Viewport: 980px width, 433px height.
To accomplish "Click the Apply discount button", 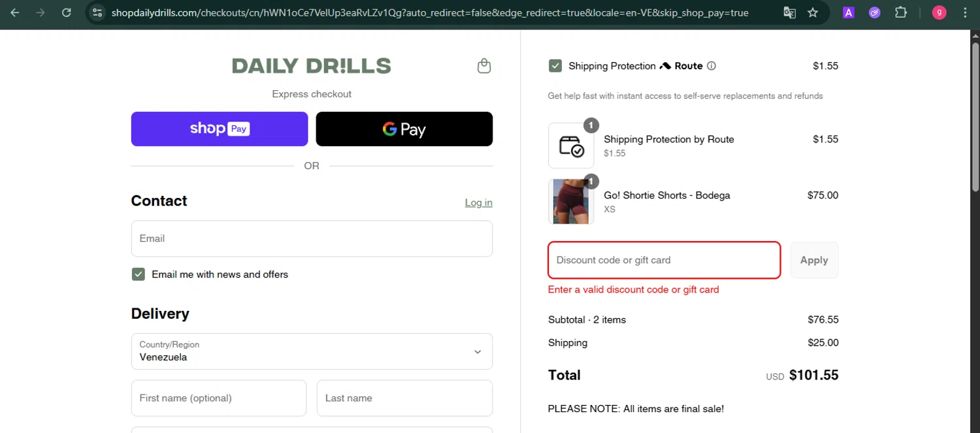I will (814, 260).
